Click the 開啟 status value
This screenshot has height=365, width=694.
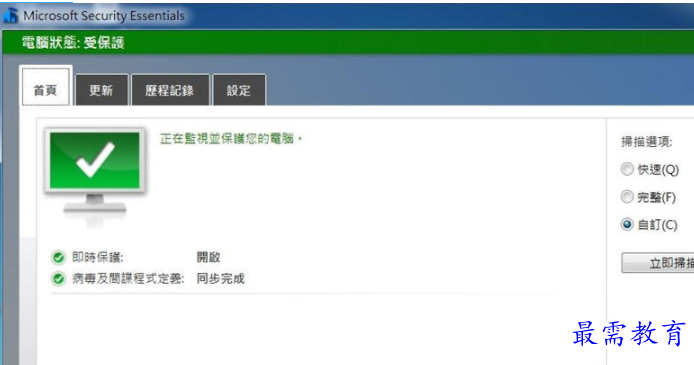click(208, 257)
